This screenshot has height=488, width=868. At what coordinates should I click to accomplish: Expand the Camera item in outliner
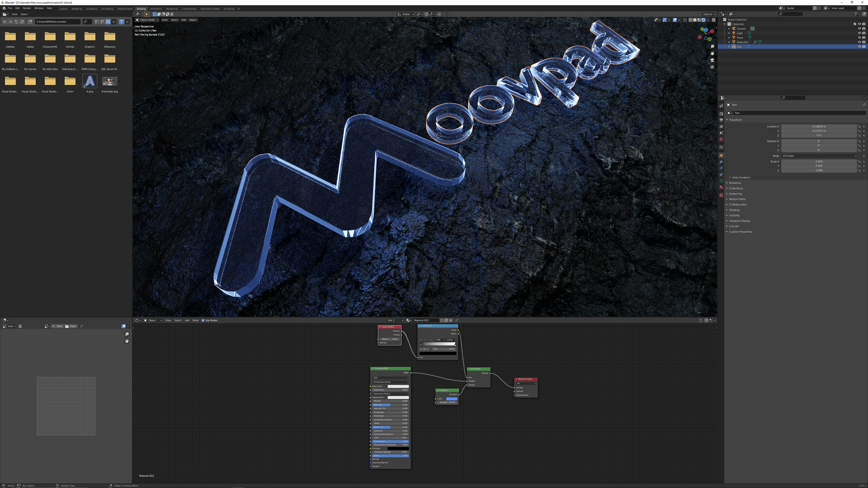tap(729, 29)
